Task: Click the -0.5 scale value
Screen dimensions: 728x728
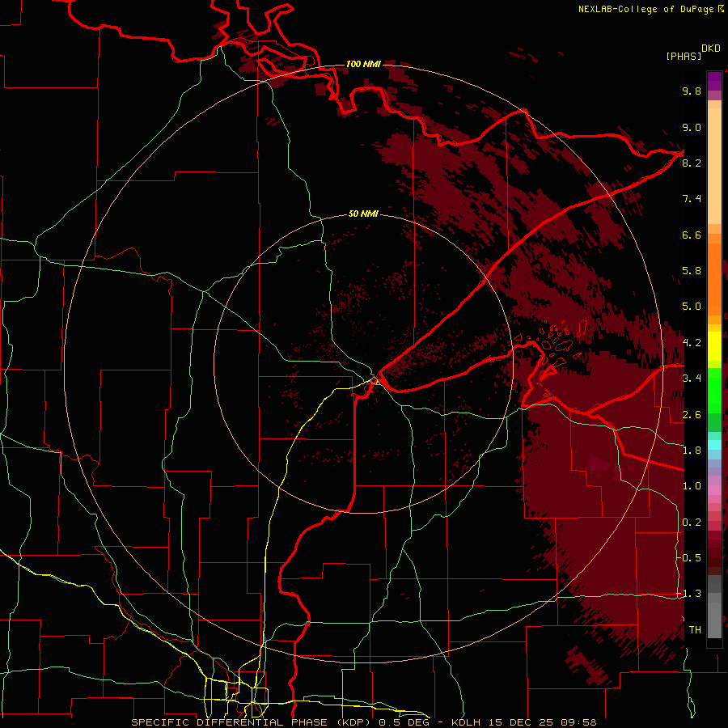Action: [689, 557]
